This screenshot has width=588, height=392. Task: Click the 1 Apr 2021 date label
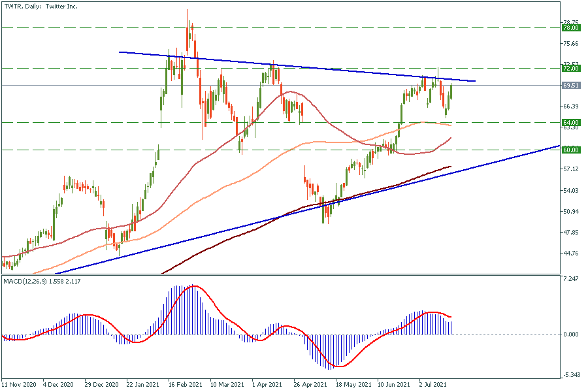[x=268, y=385]
